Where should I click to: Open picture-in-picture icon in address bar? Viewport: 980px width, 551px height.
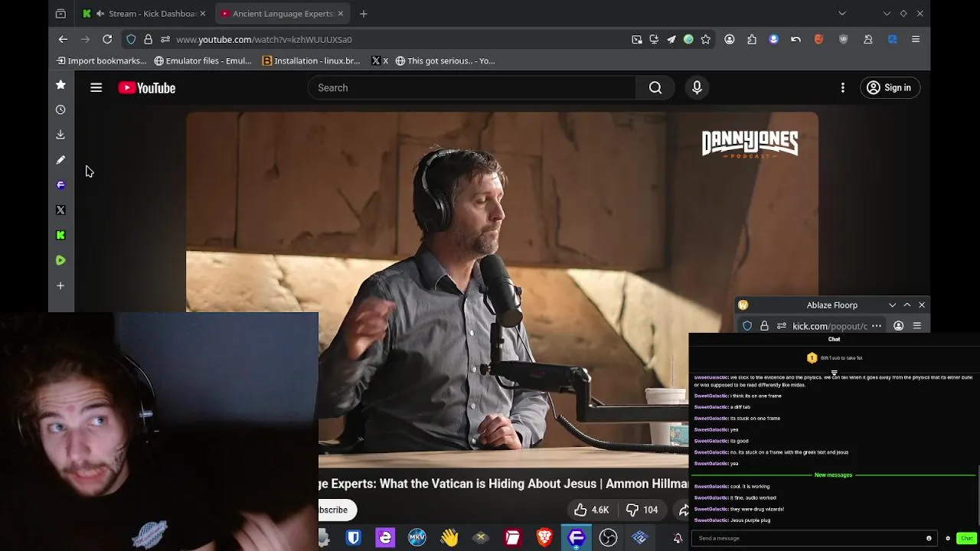tap(637, 39)
